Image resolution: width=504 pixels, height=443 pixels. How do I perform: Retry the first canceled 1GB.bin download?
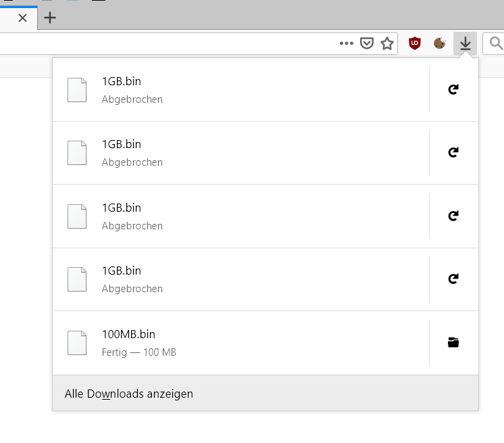pyautogui.click(x=454, y=89)
